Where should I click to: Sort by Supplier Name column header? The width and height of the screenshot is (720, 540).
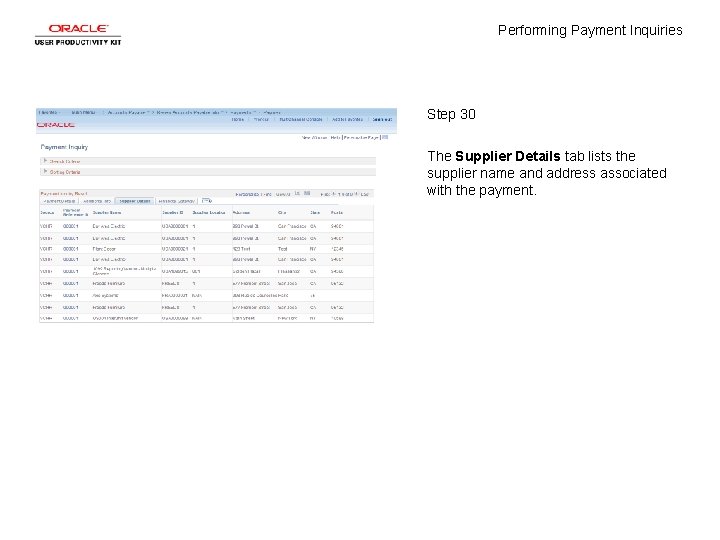point(107,213)
